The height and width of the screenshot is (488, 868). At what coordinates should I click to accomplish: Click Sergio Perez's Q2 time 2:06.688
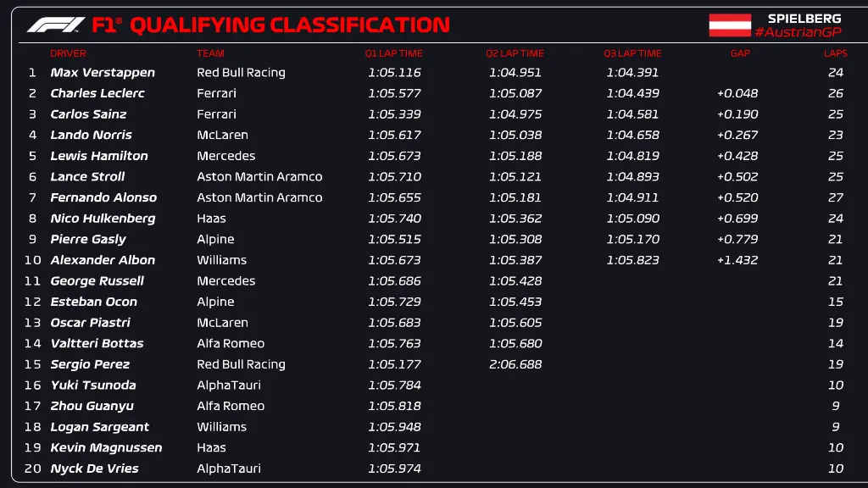pyautogui.click(x=515, y=364)
